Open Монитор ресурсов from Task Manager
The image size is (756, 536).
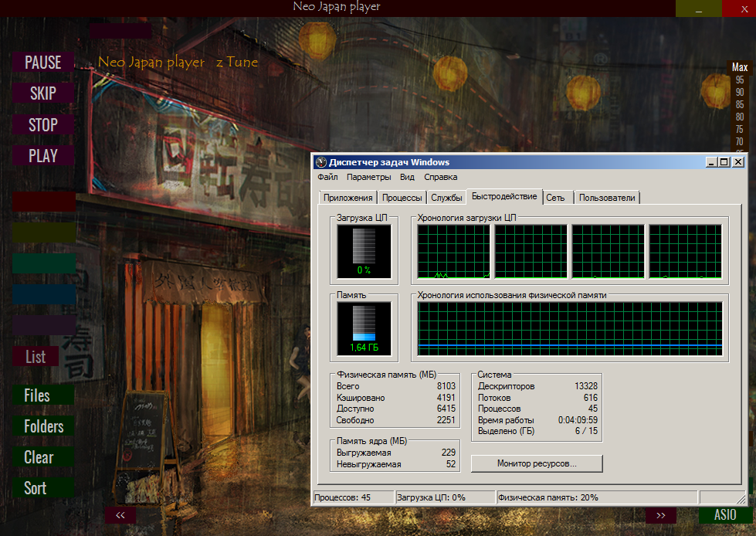[537, 463]
